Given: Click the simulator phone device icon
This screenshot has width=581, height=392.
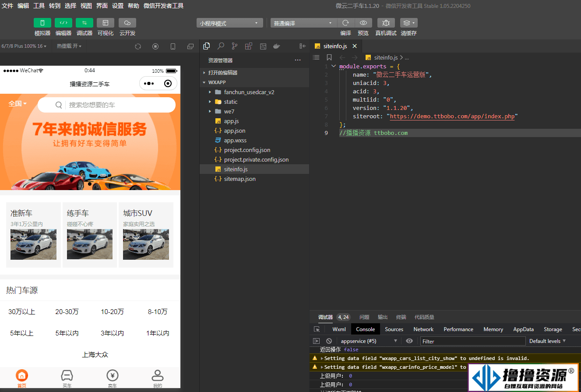Looking at the screenshot, I should click(x=173, y=46).
